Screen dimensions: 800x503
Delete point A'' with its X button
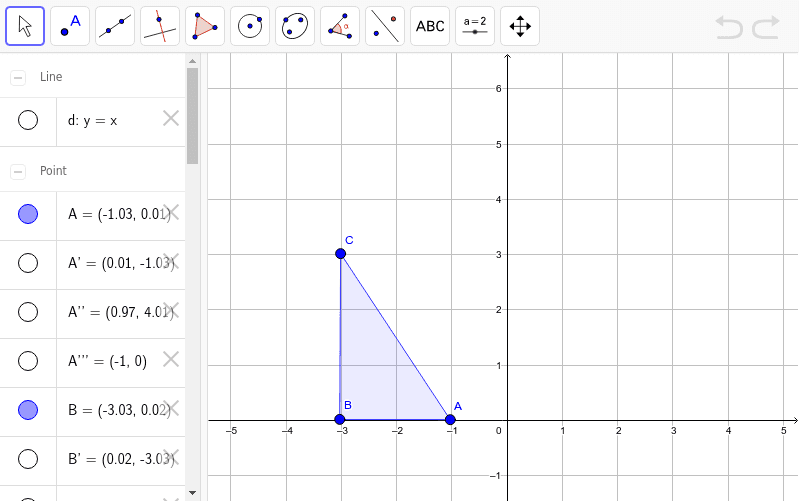[172, 310]
